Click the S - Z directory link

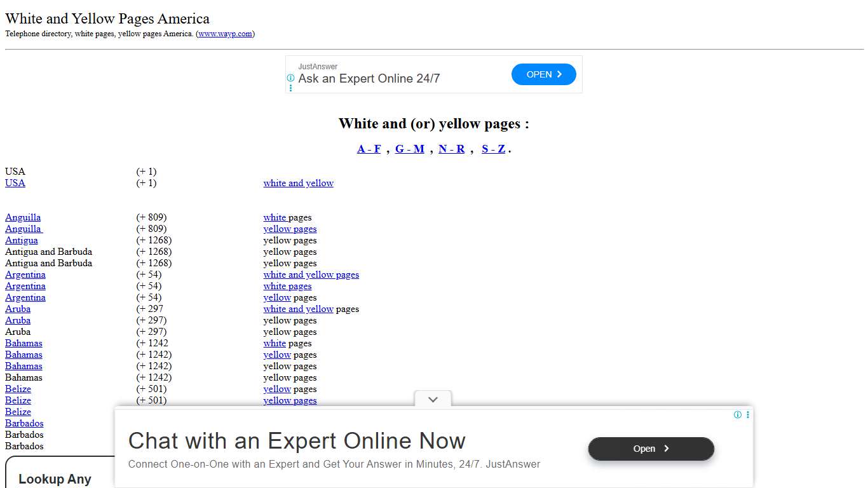click(x=493, y=149)
